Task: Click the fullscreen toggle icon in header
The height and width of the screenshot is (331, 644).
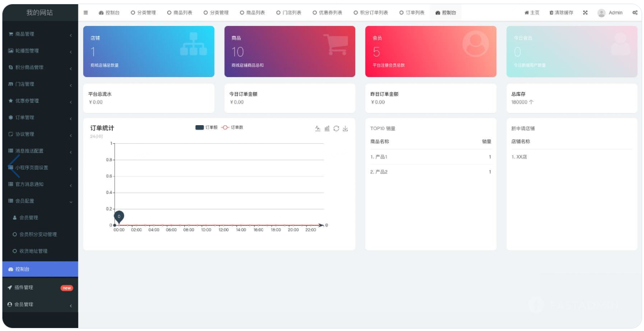Action: (585, 13)
